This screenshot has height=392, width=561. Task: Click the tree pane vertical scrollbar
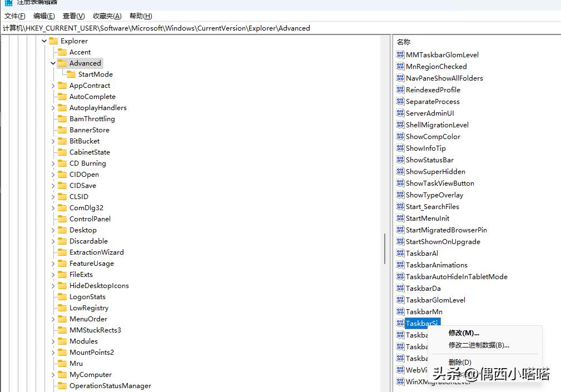(x=385, y=247)
